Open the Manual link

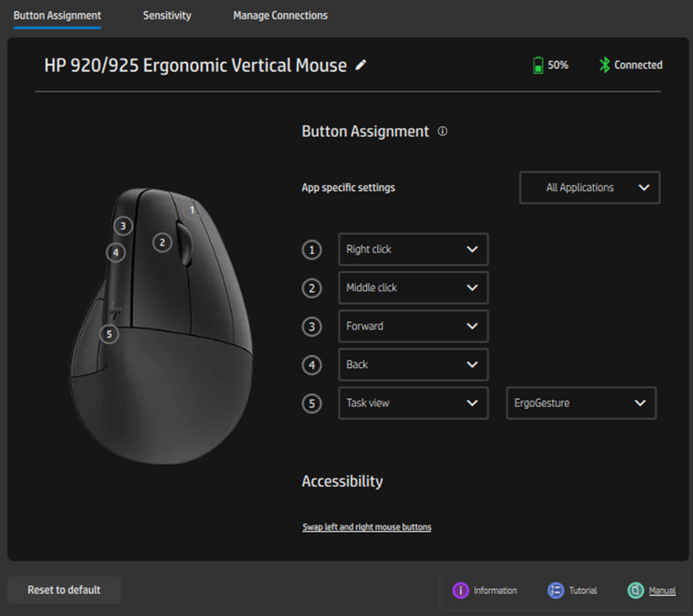click(662, 590)
